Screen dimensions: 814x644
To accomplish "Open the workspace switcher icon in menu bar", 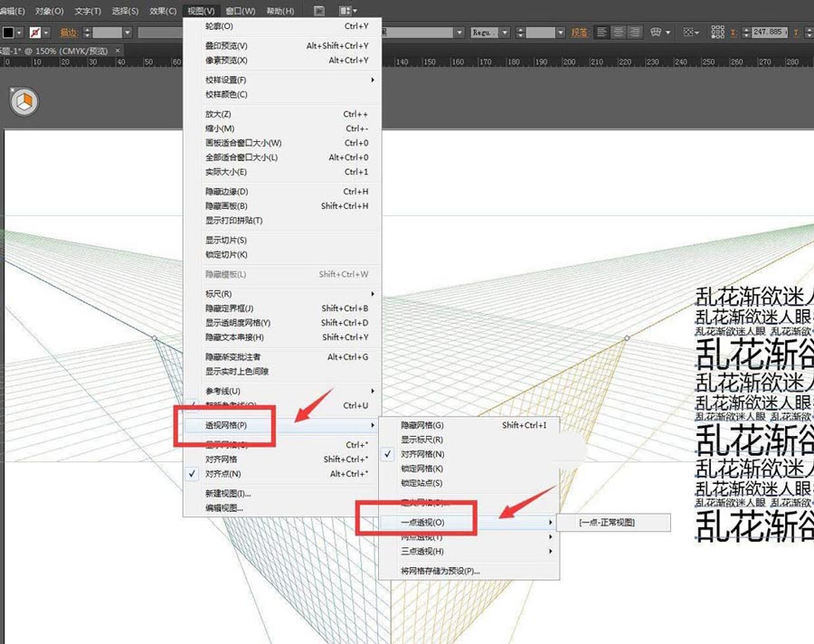I will 345,10.
